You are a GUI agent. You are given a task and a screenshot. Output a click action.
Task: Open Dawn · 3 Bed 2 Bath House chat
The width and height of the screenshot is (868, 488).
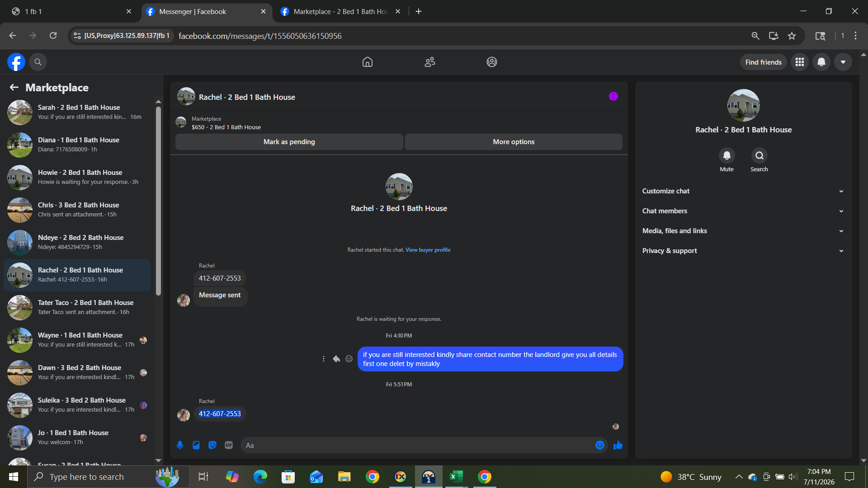pyautogui.click(x=77, y=372)
